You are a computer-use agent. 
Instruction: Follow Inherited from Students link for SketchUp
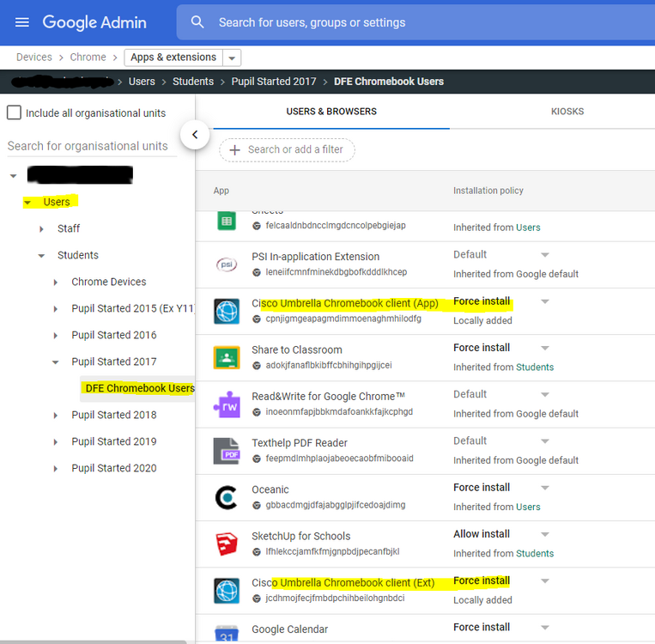(535, 554)
